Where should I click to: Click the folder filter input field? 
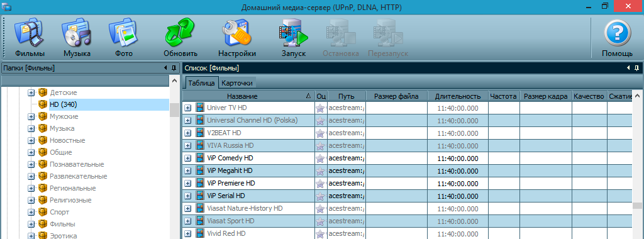tap(85, 81)
